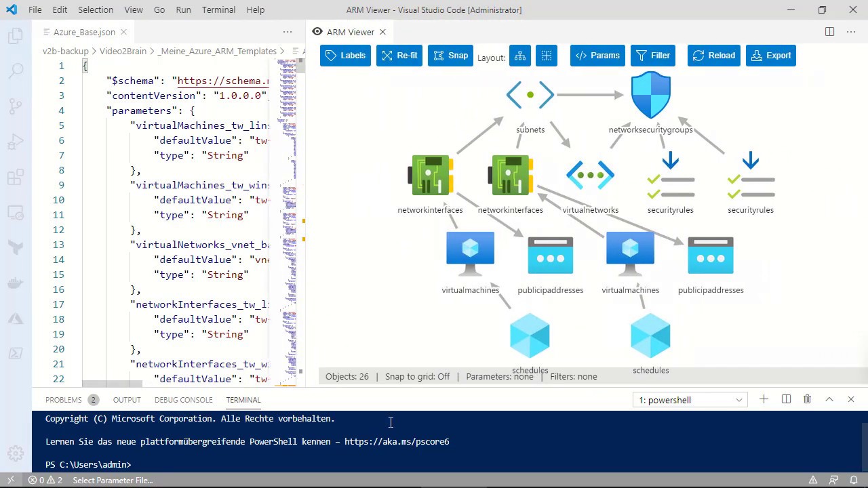Split the ARM Viewer editor right
The width and height of the screenshot is (868, 488).
click(x=829, y=32)
